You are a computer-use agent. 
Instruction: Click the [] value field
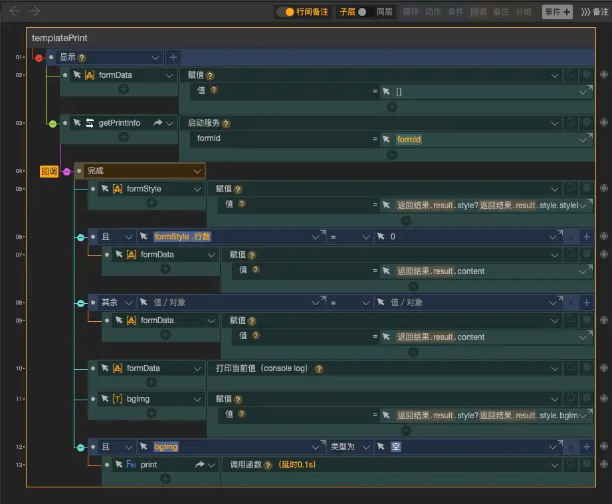tap(486, 91)
